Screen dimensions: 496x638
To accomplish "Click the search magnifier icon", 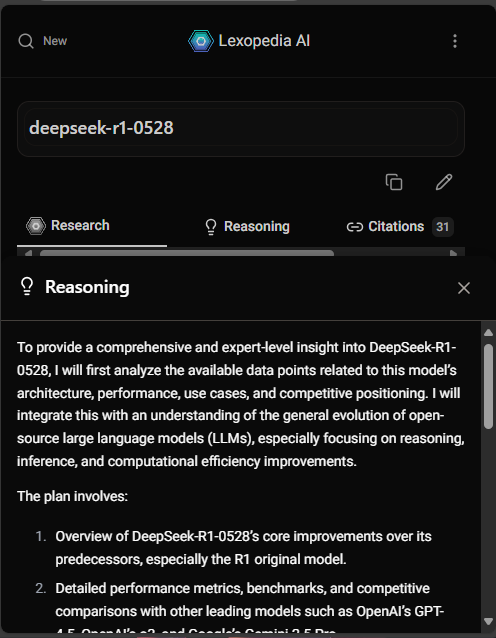I will click(x=26, y=41).
